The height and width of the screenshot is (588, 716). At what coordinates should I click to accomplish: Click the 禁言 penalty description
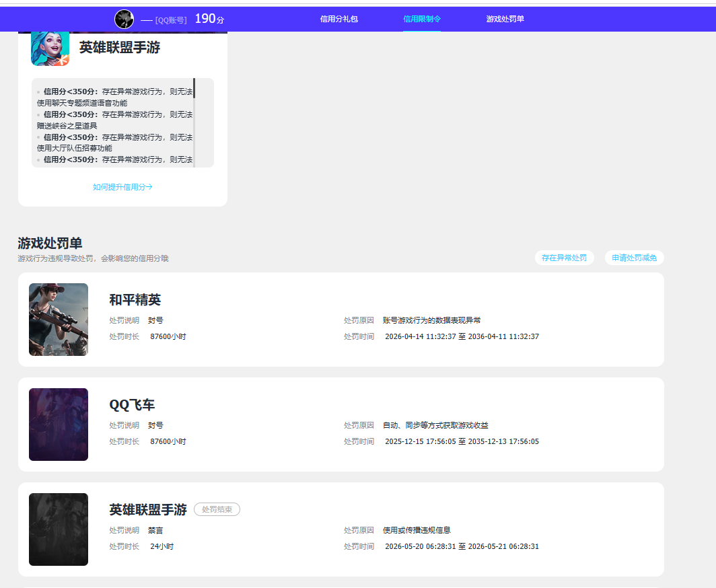point(155,530)
